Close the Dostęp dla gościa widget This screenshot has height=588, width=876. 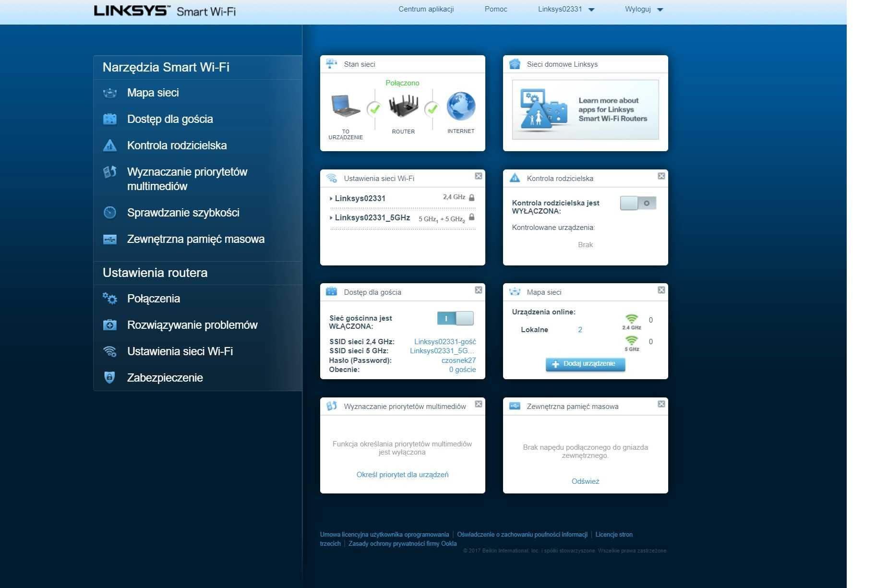click(479, 290)
